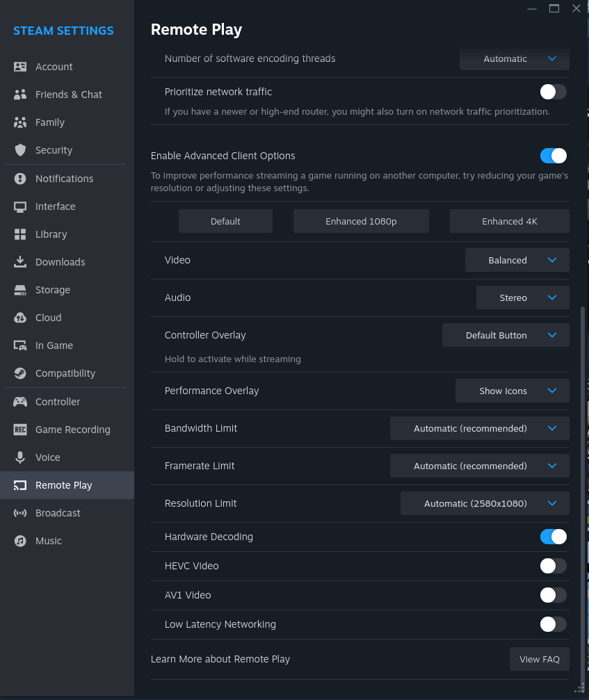Viewport: 589px width, 700px height.
Task: Open the Audio Stereo dropdown
Action: pos(522,298)
